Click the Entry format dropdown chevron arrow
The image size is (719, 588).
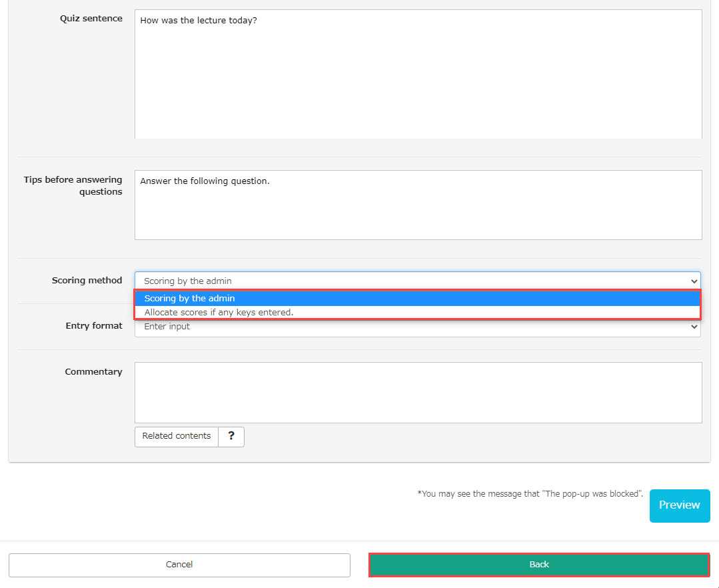point(694,327)
